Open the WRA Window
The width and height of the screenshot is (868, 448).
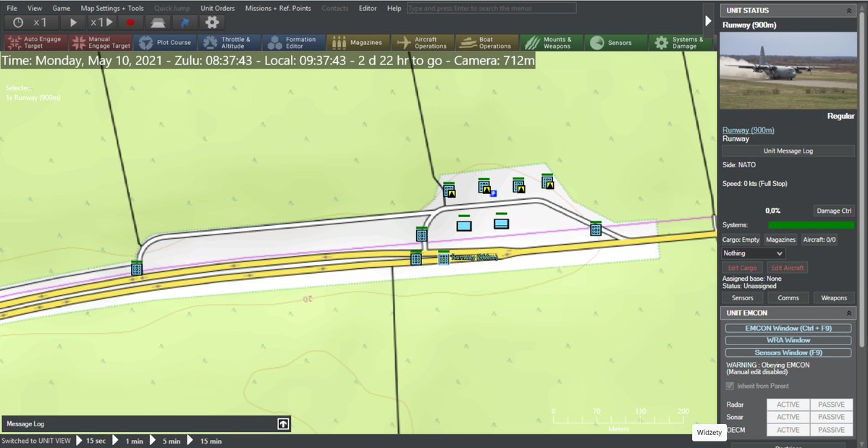788,340
